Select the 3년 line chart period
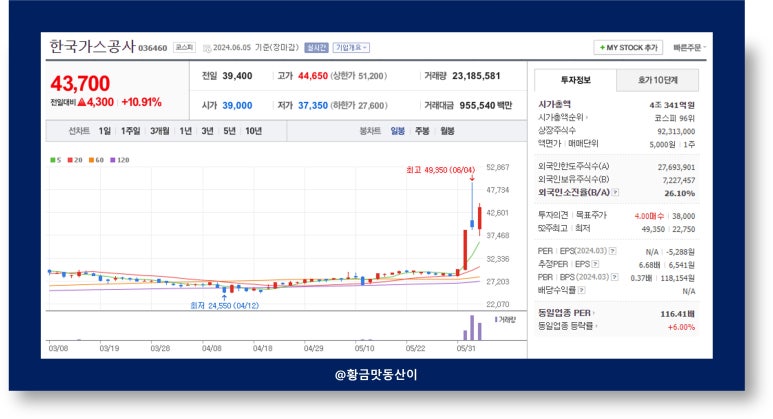This screenshot has height=419, width=773. [207, 131]
